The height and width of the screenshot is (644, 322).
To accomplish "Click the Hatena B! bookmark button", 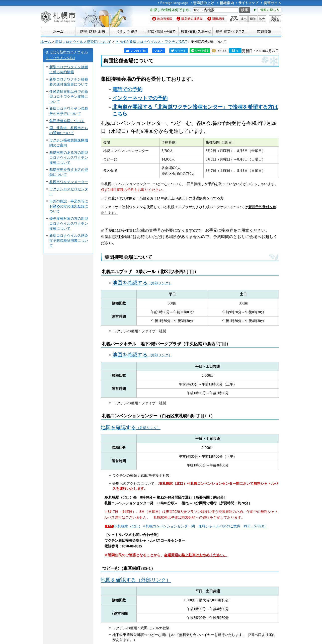I will point(235,51).
